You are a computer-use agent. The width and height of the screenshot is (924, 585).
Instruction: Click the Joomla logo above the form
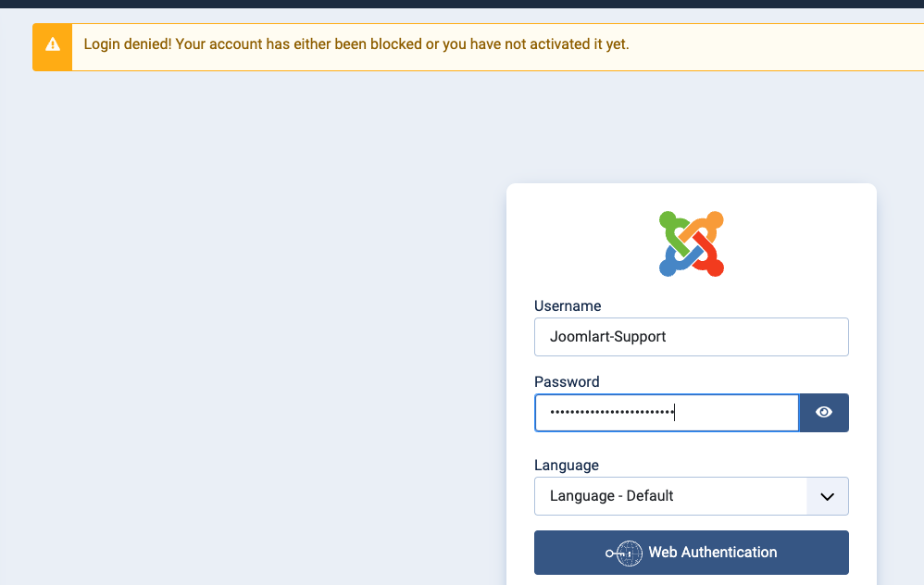pyautogui.click(x=692, y=243)
